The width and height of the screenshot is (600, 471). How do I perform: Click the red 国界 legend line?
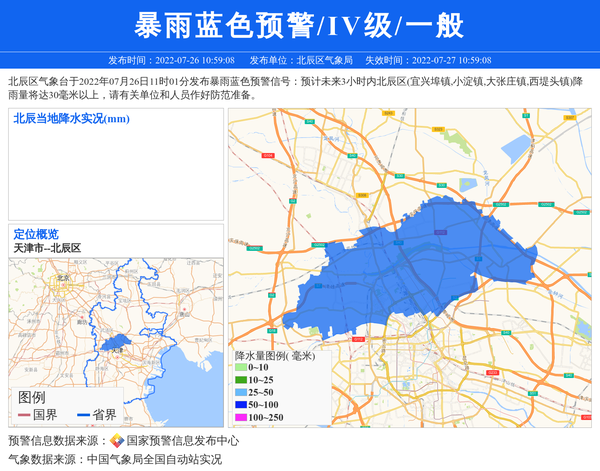point(22,415)
